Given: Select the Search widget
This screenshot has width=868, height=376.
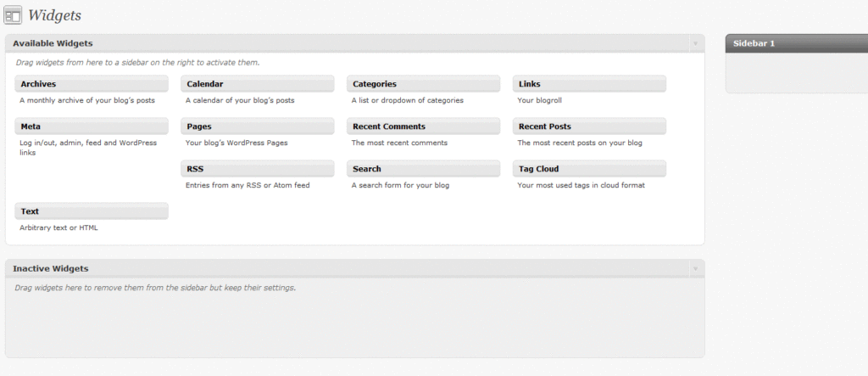Looking at the screenshot, I should tap(424, 169).
